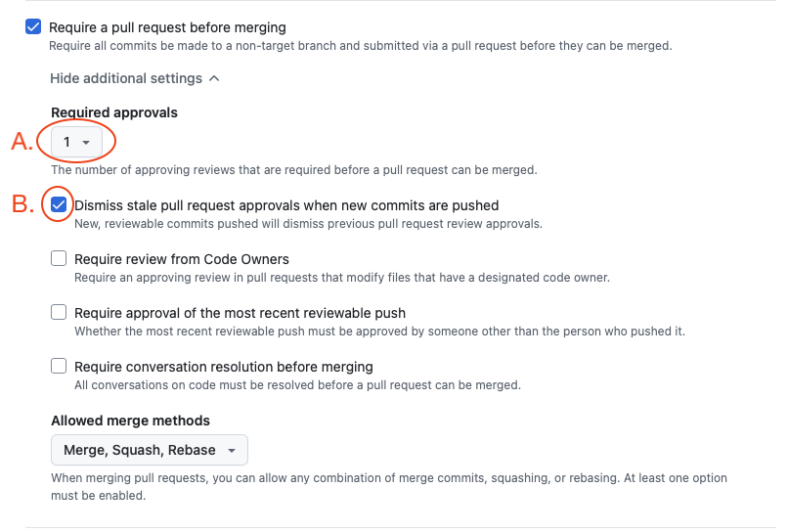Click the red 'B.' annotation marker
This screenshot has width=788, height=532.
pos(22,205)
